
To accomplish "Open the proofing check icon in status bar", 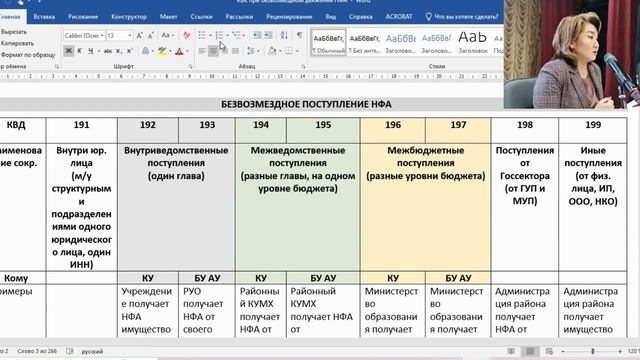I will pyautogui.click(x=70, y=351).
